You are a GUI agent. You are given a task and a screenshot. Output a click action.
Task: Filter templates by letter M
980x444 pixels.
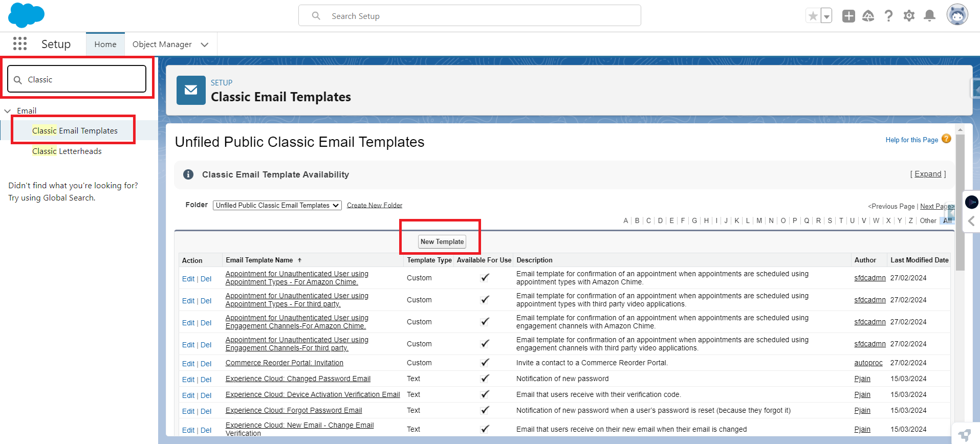pyautogui.click(x=759, y=220)
